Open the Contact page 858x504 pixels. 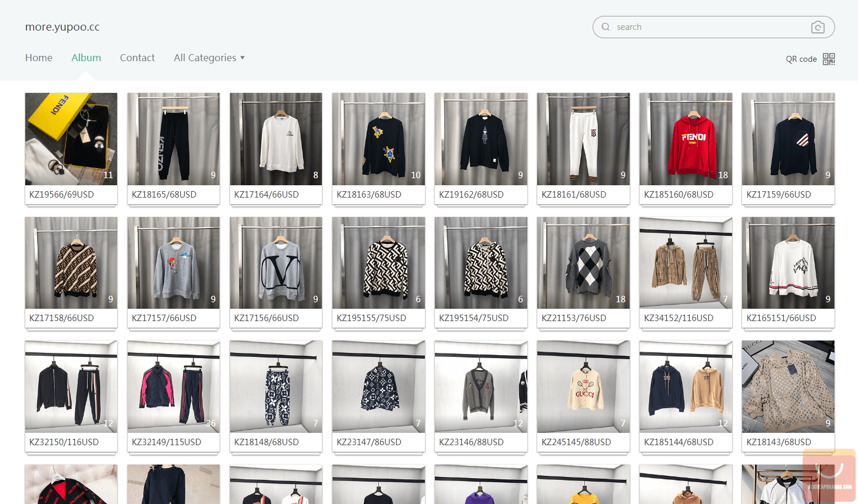137,58
